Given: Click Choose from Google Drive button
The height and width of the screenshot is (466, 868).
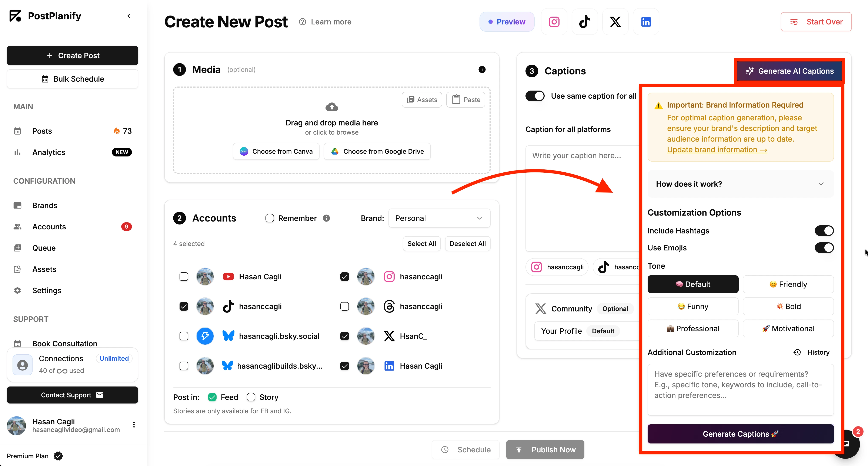Looking at the screenshot, I should pos(377,152).
